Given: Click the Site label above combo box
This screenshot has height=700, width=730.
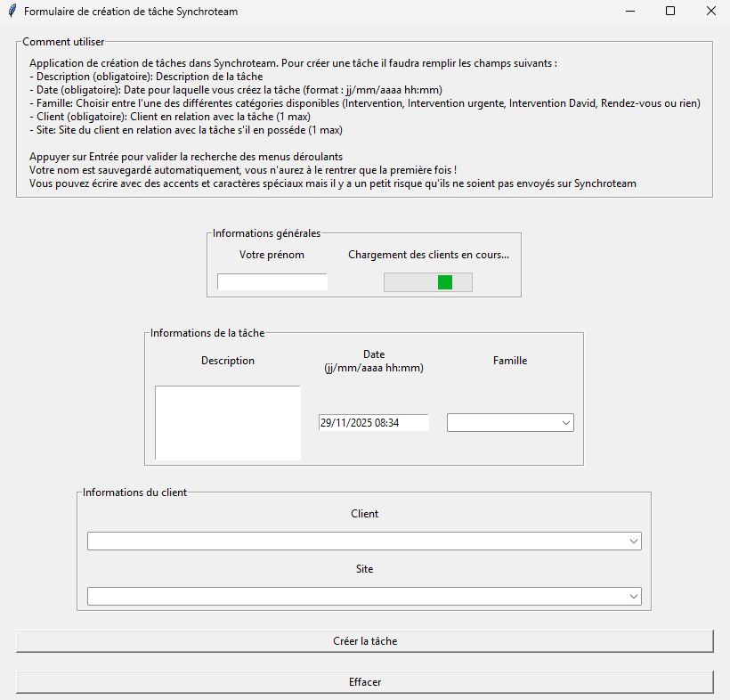Looking at the screenshot, I should tap(364, 569).
